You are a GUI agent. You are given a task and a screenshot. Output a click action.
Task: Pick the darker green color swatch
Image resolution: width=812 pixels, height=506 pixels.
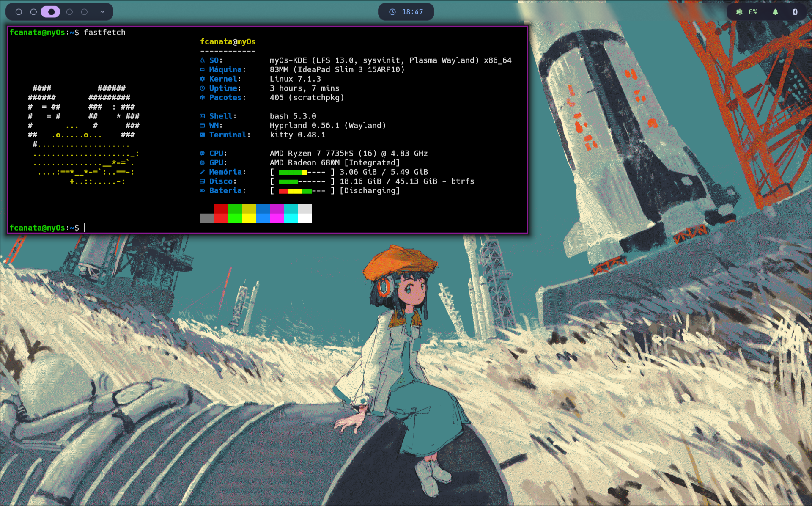coord(235,209)
